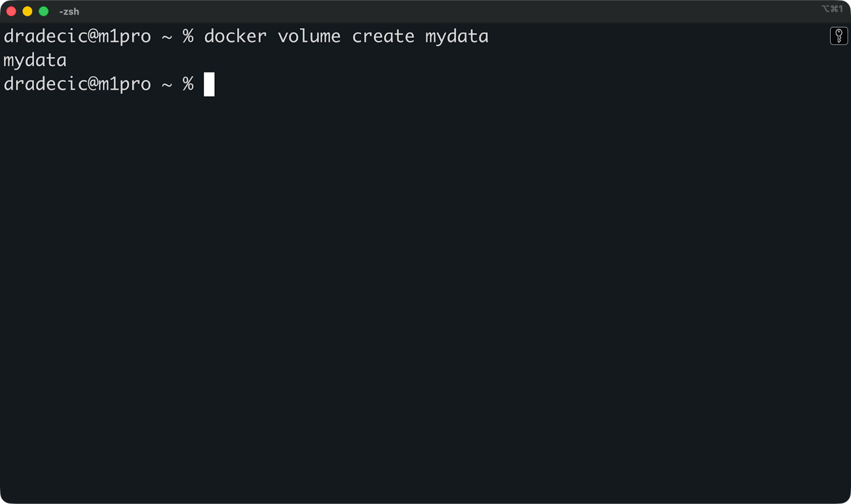Select the block cursor at the prompt
The height and width of the screenshot is (504, 851).
[x=210, y=84]
